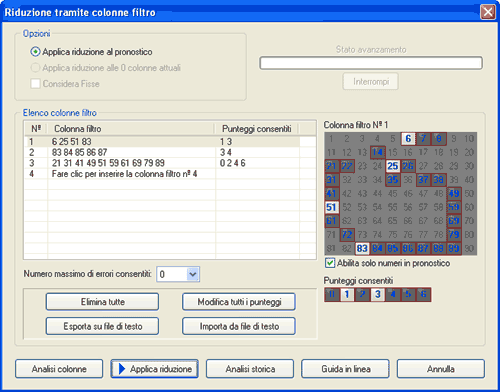The image size is (500, 392).
Task: Click number 84 in the grid
Action: click(377, 248)
